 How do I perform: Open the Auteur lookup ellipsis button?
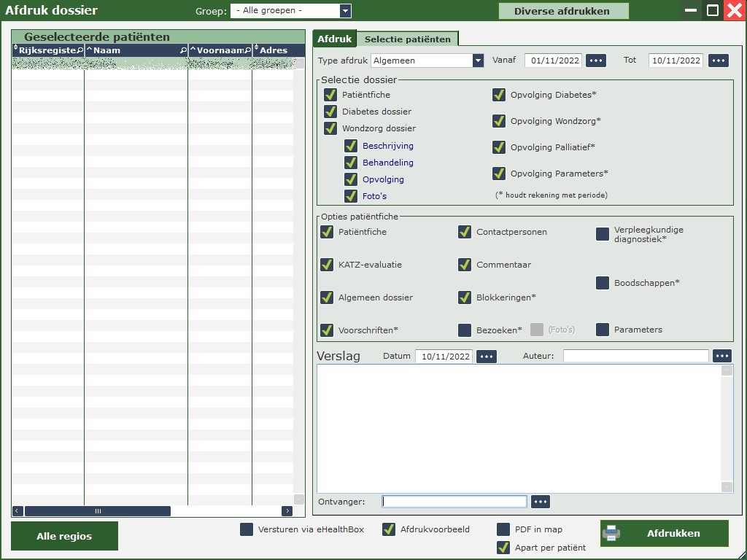coord(721,356)
